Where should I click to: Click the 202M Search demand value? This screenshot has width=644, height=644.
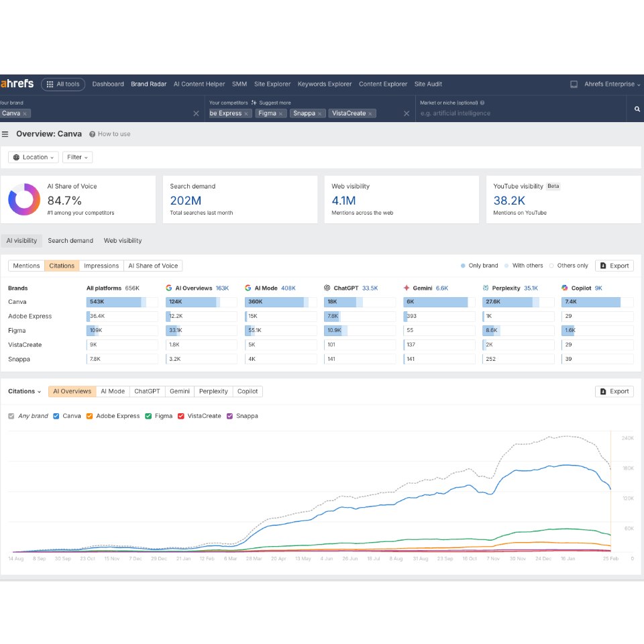pyautogui.click(x=186, y=201)
